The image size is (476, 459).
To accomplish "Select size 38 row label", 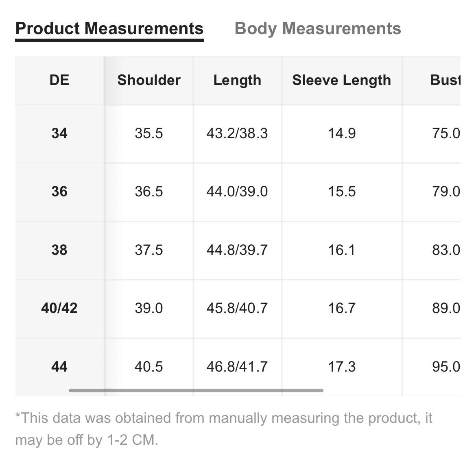I will click(59, 250).
